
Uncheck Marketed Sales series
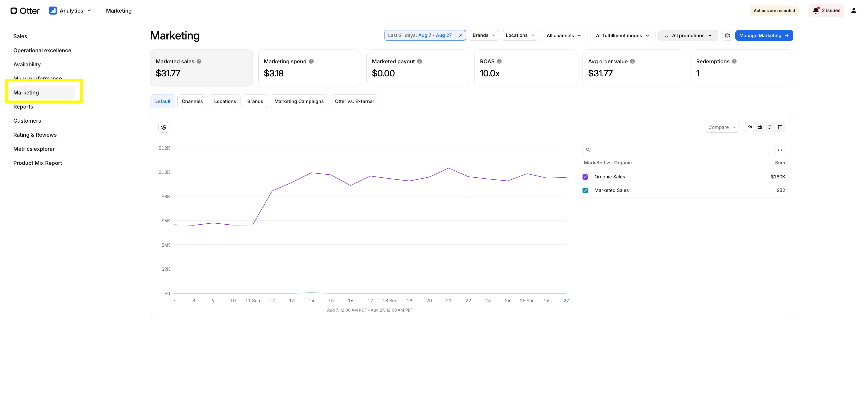585,190
